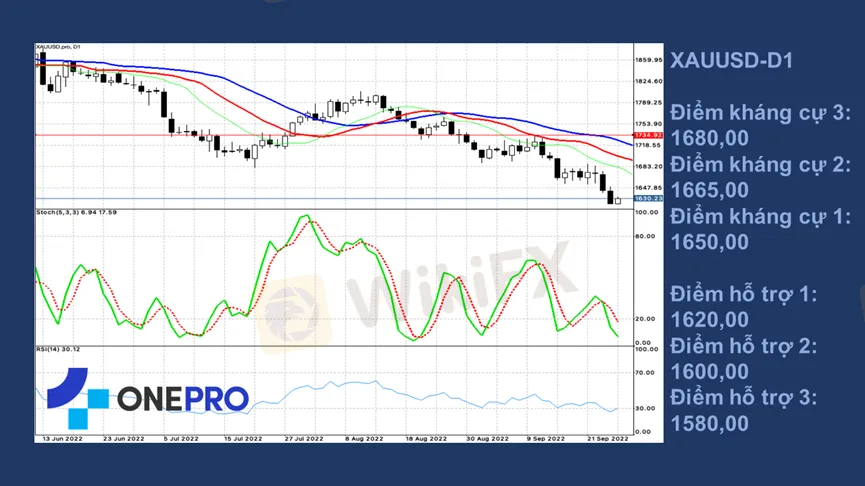This screenshot has height=486, width=865.
Task: Click the XAUUSD-D1 heading text
Action: [x=731, y=61]
